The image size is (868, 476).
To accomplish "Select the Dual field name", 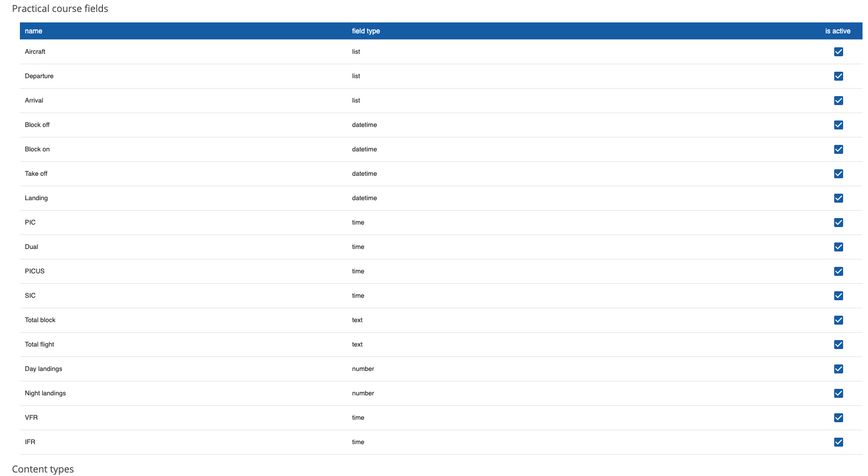I will click(31, 247).
